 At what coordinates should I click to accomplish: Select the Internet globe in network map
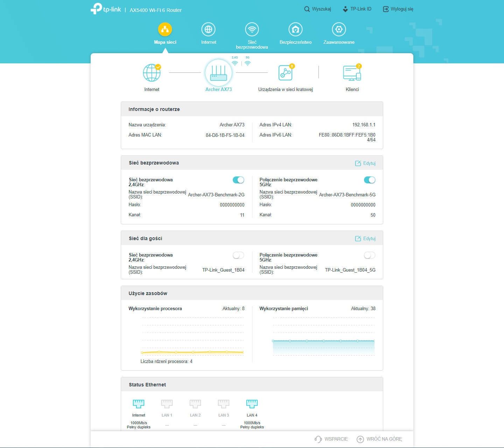(x=152, y=72)
